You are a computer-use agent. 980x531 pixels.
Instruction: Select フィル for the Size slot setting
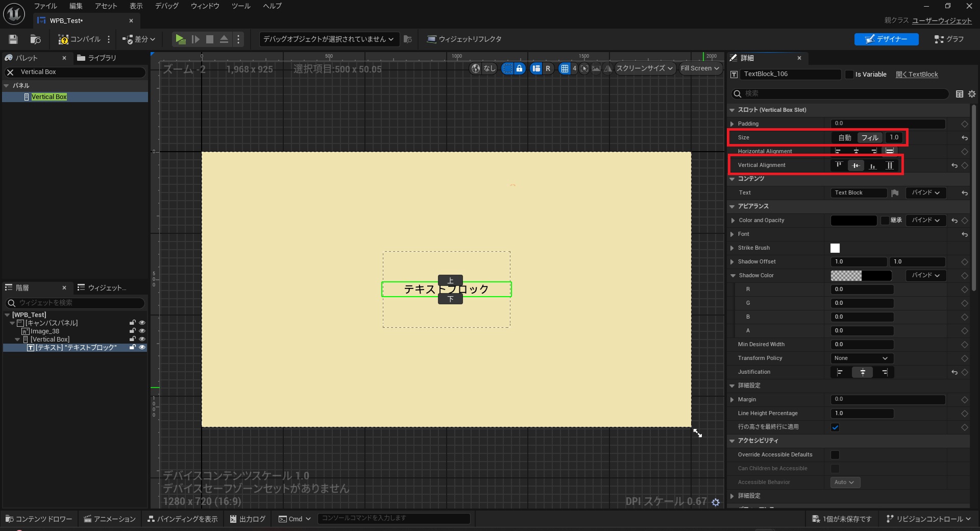coord(870,137)
